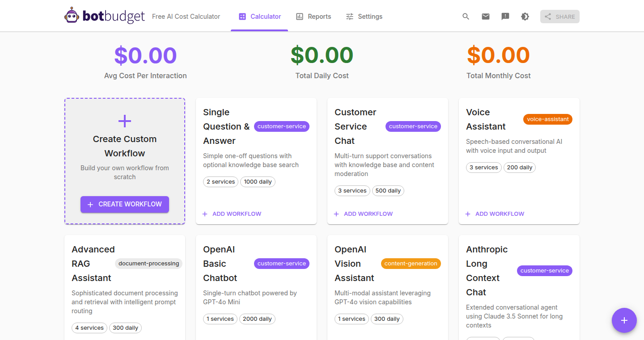The image size is (644, 340).
Task: Click customer-service tag on Single Question & Answer
Action: 282,126
